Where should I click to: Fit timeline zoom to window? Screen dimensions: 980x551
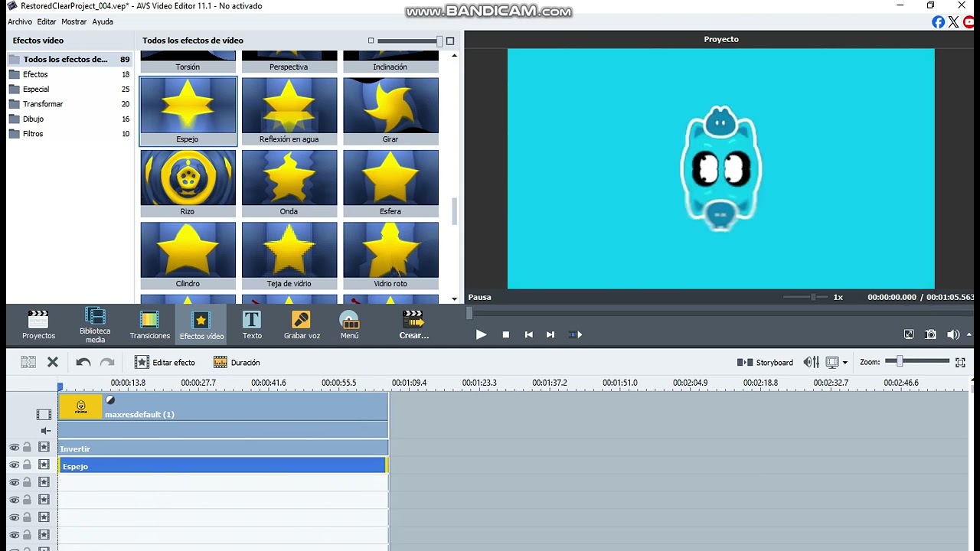(960, 362)
